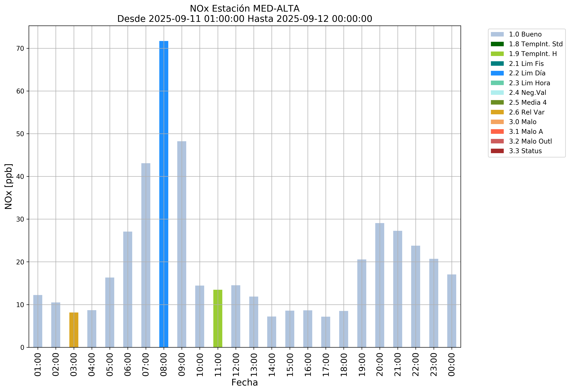Viewport: 570px width, 392px height.
Task: Click the bar at 09:00
Action: pyautogui.click(x=182, y=244)
